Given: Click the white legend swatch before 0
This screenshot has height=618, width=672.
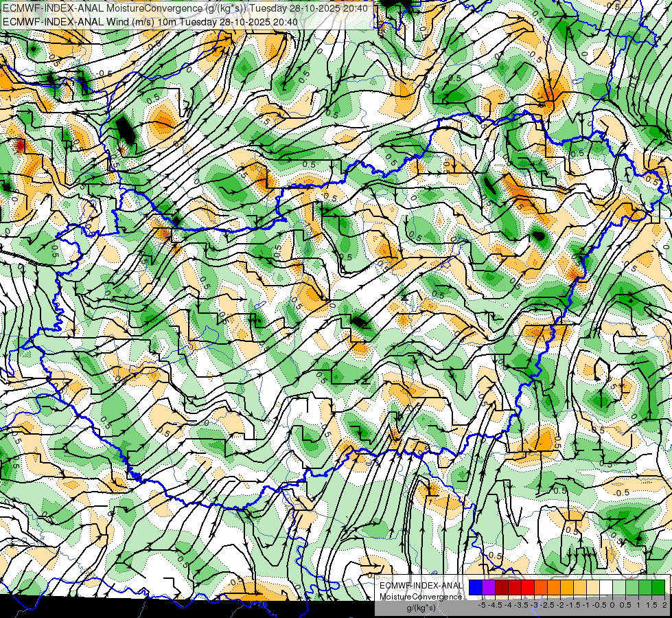Looking at the screenshot, I should point(605,588).
